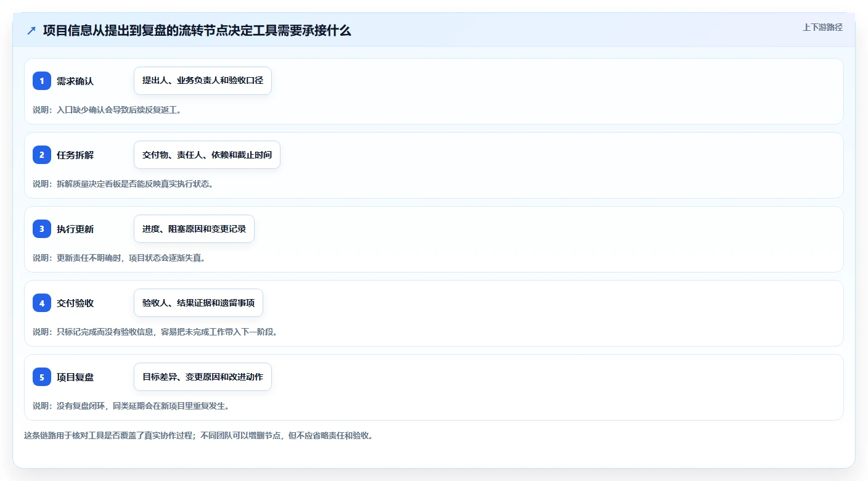Click the 进度、阻塞原因和变更记录 chip

(194, 229)
